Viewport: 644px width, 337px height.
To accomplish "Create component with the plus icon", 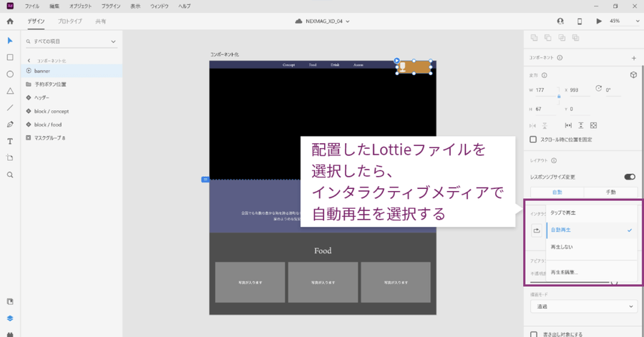I will point(634,58).
